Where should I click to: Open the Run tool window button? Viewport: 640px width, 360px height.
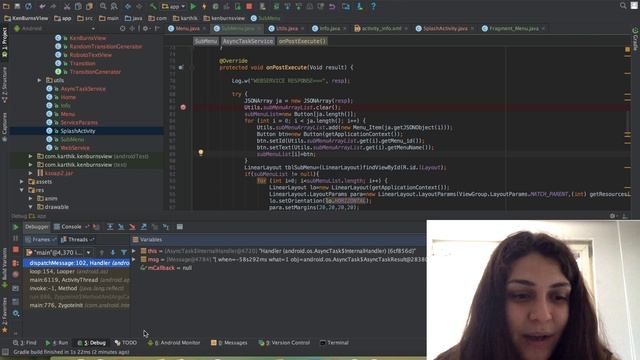tap(57, 343)
